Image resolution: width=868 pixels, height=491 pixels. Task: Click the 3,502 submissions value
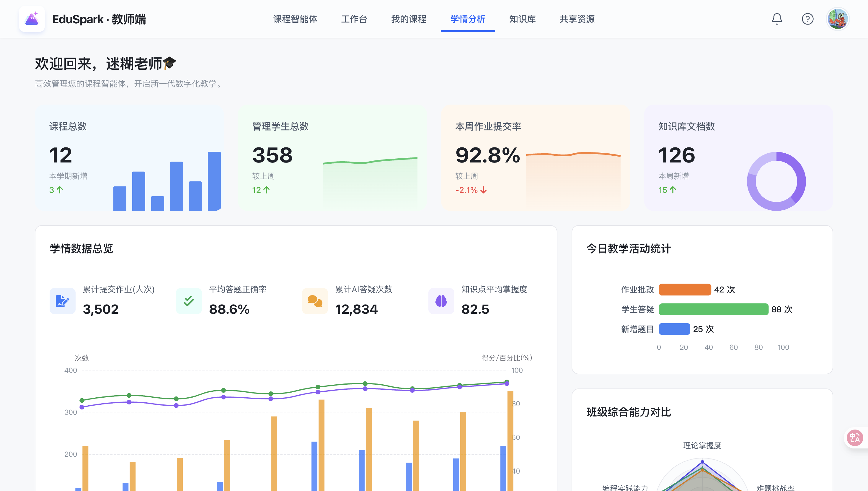pyautogui.click(x=101, y=309)
